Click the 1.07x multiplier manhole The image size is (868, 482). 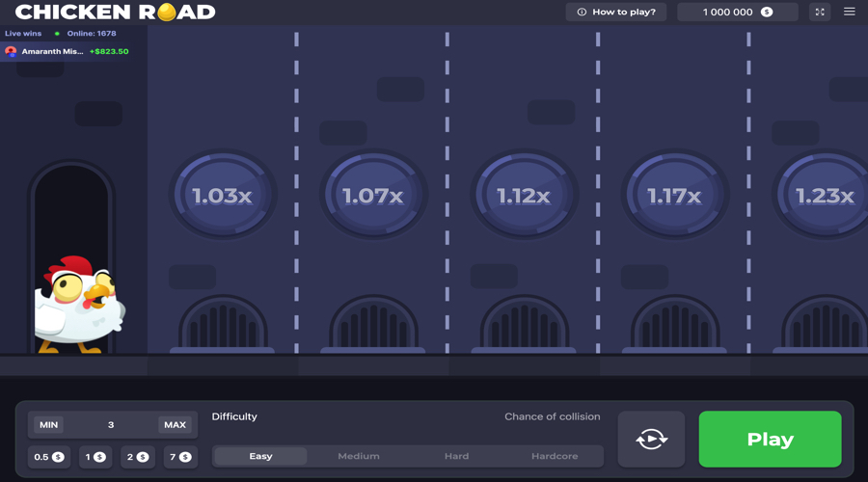373,195
